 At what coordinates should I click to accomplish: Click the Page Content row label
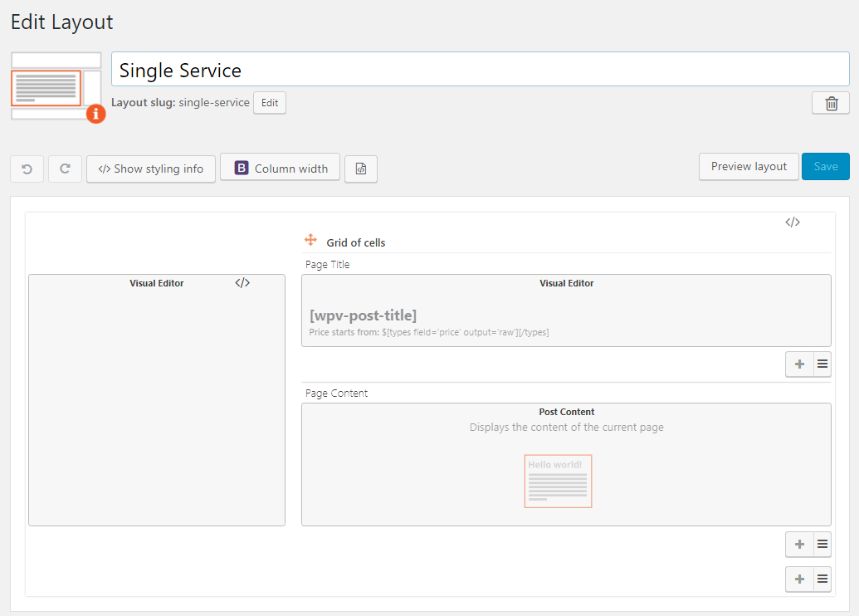point(336,393)
